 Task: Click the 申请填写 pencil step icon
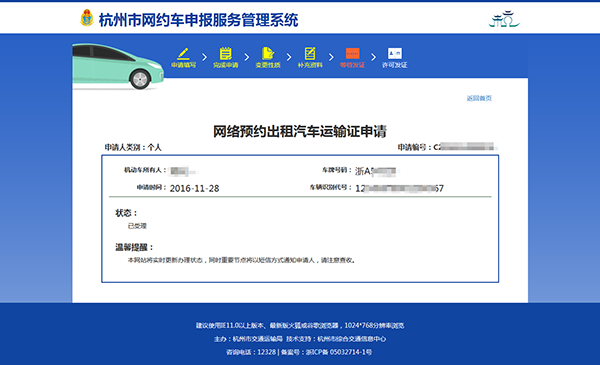pyautogui.click(x=183, y=53)
